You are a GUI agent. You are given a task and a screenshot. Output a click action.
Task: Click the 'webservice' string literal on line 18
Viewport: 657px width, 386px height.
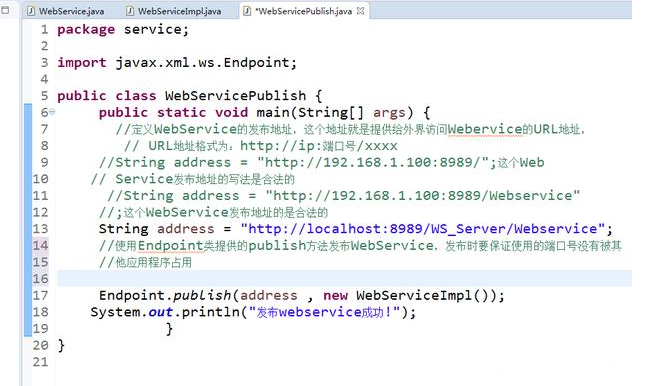[x=320, y=312]
